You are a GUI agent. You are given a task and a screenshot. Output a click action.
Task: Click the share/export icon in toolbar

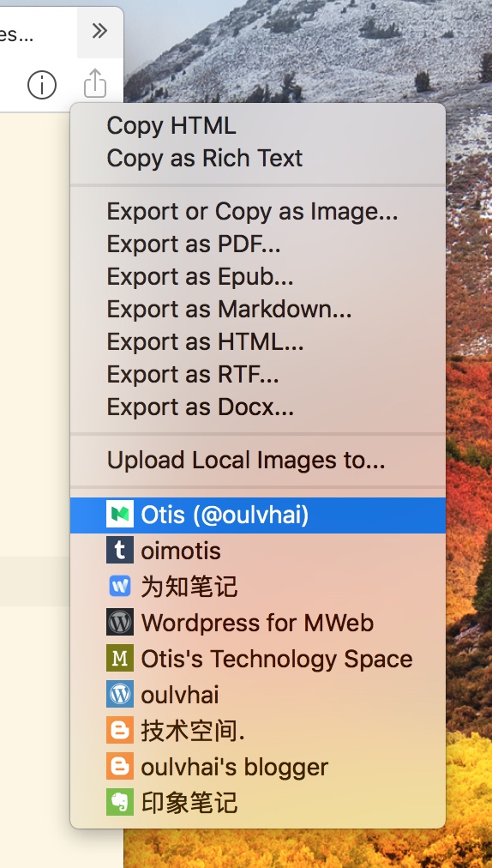95,83
